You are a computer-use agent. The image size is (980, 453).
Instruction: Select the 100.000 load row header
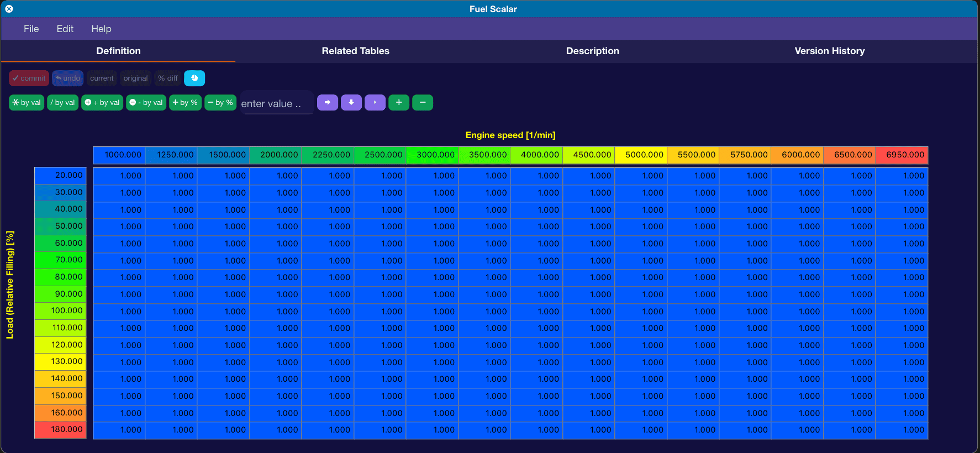click(x=60, y=310)
